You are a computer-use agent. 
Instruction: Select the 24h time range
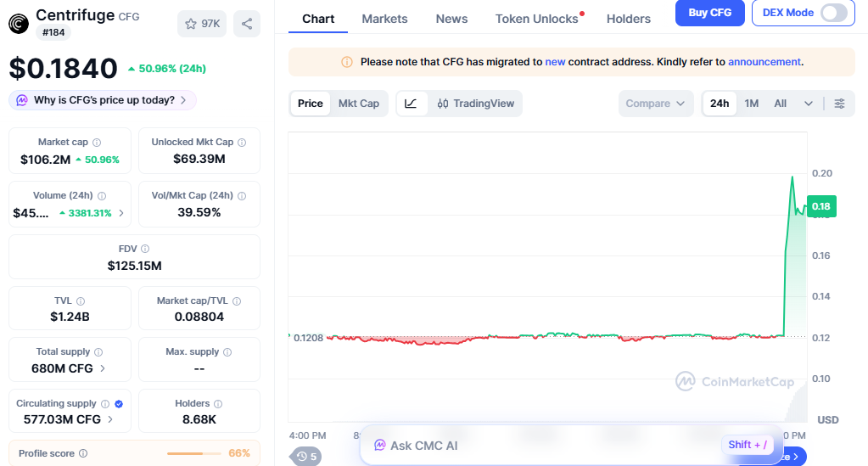[720, 104]
